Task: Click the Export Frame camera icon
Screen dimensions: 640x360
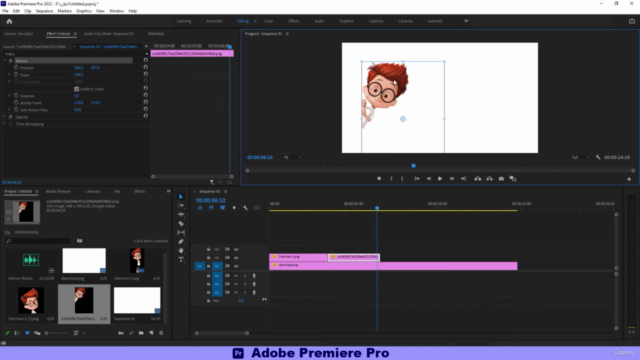Action: click(x=501, y=178)
